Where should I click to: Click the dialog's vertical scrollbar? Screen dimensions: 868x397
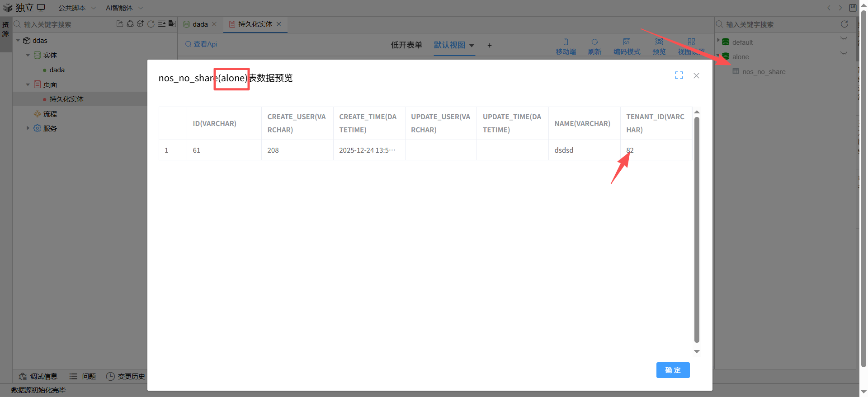click(697, 229)
